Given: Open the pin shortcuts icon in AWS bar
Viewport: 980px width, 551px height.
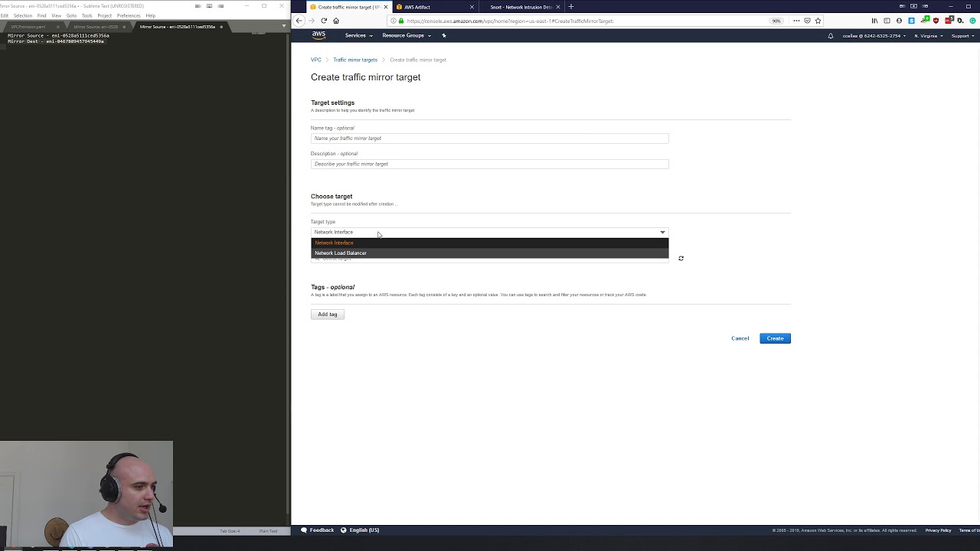Looking at the screenshot, I should pos(443,35).
